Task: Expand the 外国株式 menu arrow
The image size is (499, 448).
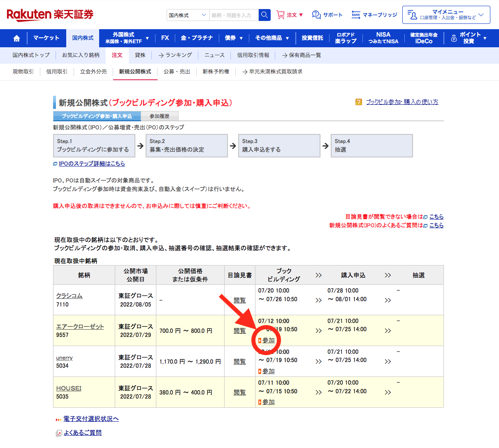Action: [x=147, y=38]
